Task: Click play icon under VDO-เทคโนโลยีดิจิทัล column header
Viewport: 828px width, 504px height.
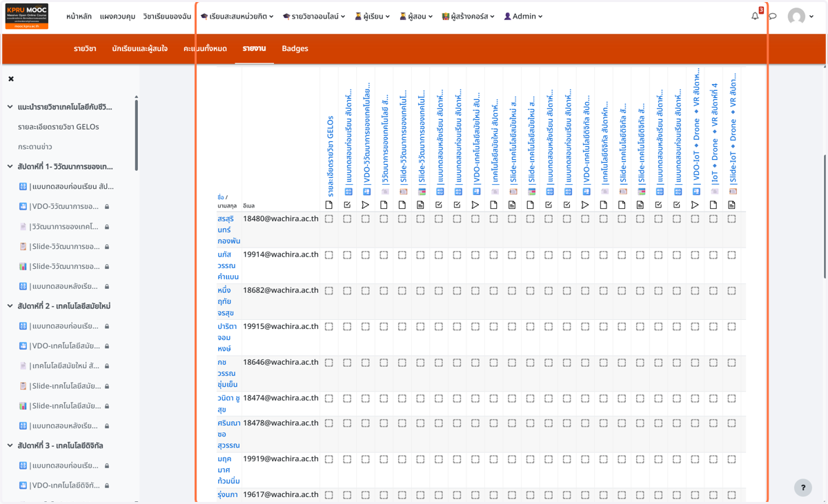Action: pyautogui.click(x=585, y=205)
